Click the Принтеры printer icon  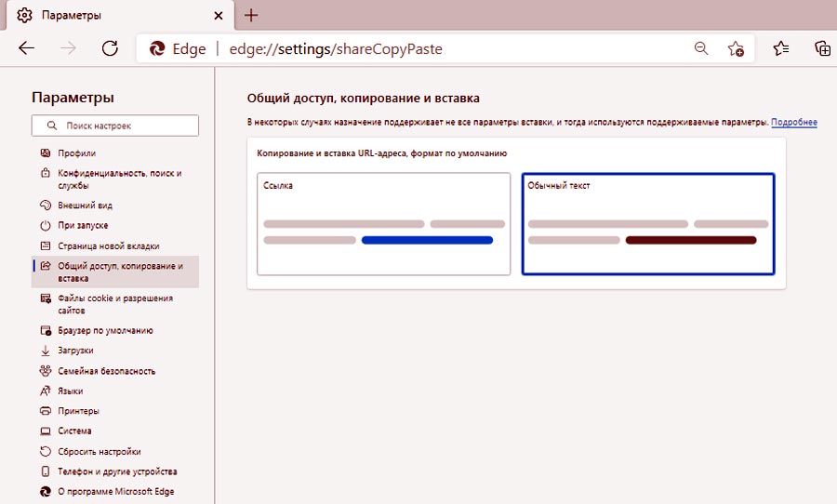pos(46,411)
